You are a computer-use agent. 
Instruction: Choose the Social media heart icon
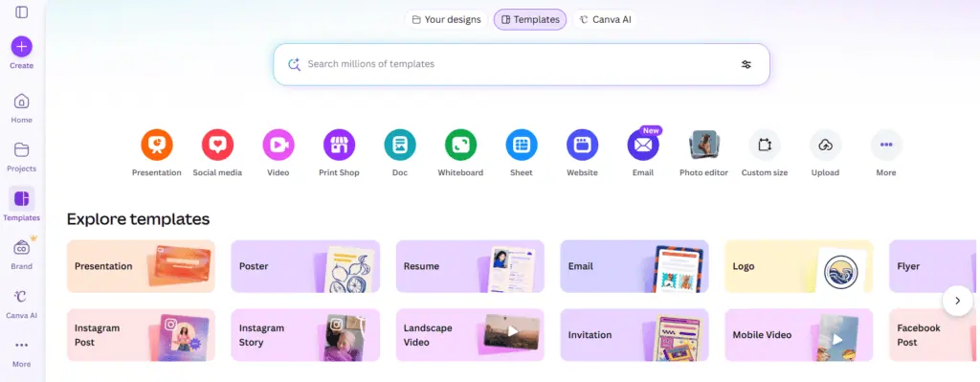tap(217, 146)
